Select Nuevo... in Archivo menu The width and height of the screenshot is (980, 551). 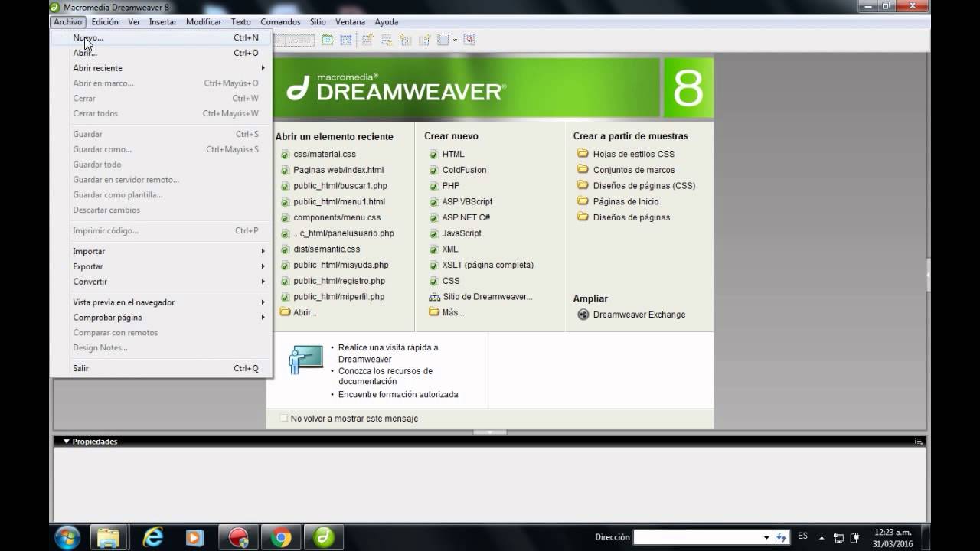pyautogui.click(x=161, y=37)
